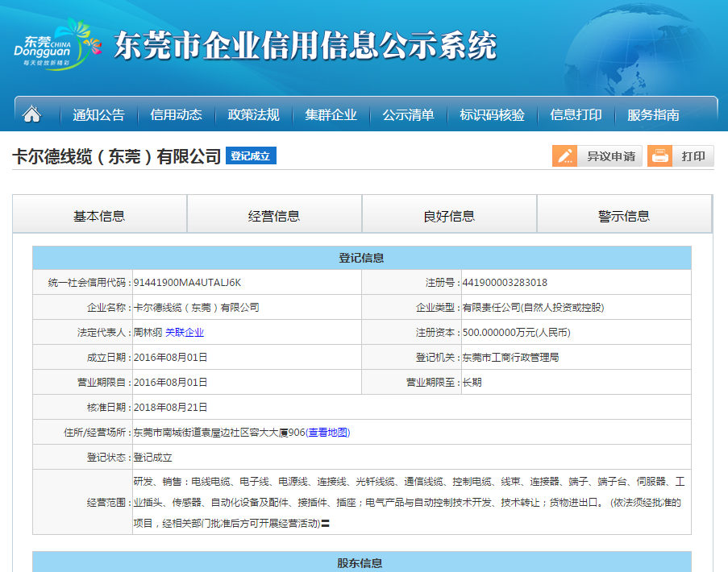Click registered capital 500.000000万元(人民币)
This screenshot has height=572, width=728.
pyautogui.click(x=516, y=332)
